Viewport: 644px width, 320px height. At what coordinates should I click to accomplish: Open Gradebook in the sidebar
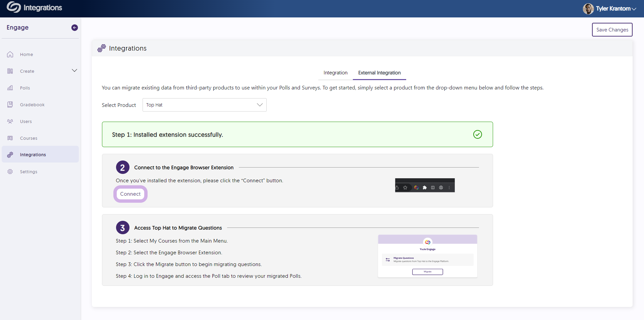pos(40,105)
